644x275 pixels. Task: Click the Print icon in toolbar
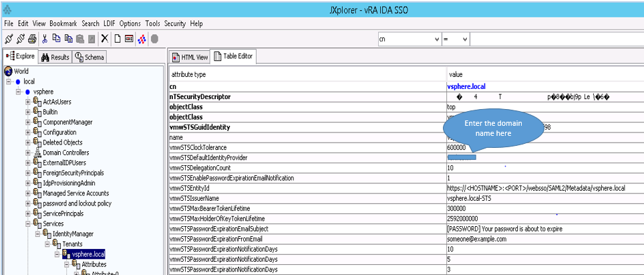(x=33, y=39)
